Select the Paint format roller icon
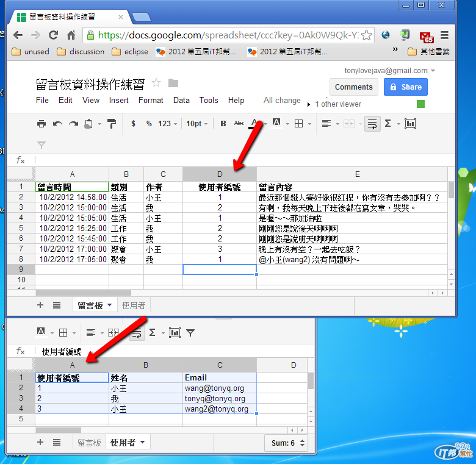The image size is (476, 464). (112, 124)
